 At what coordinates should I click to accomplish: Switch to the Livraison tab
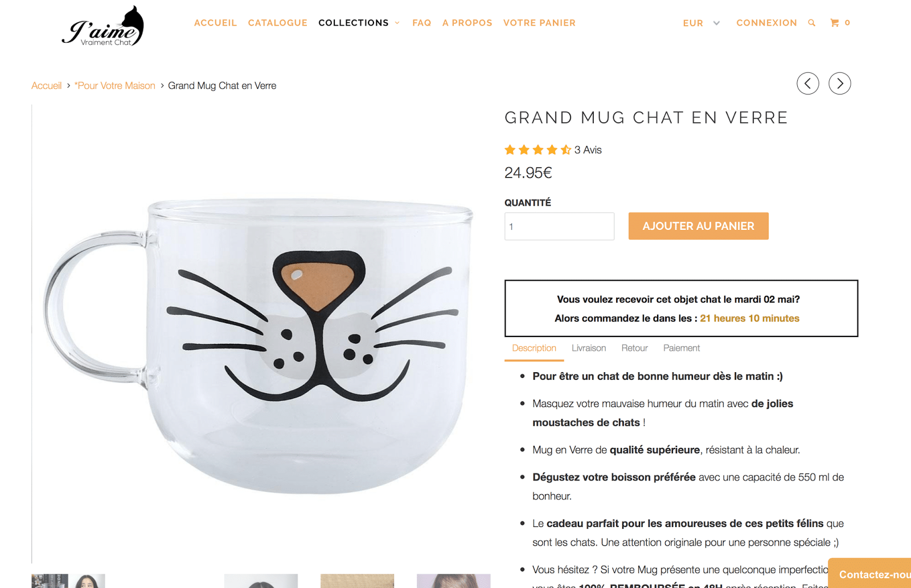tap(589, 348)
